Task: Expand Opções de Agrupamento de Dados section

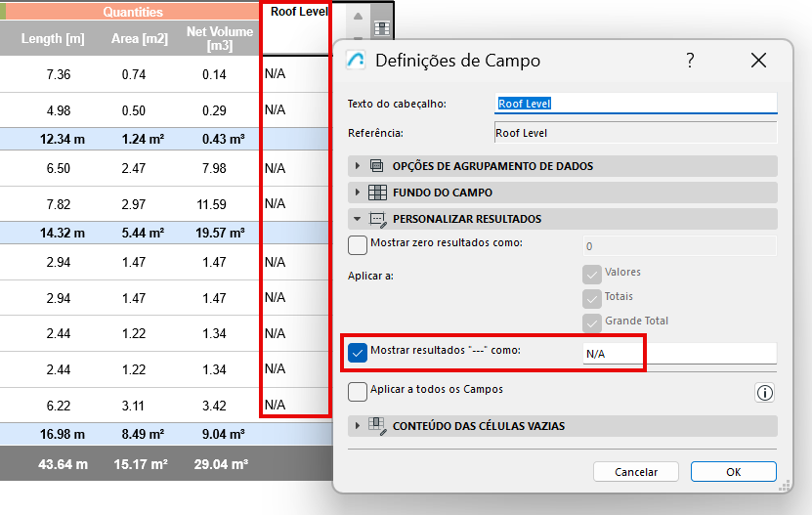Action: point(358,166)
